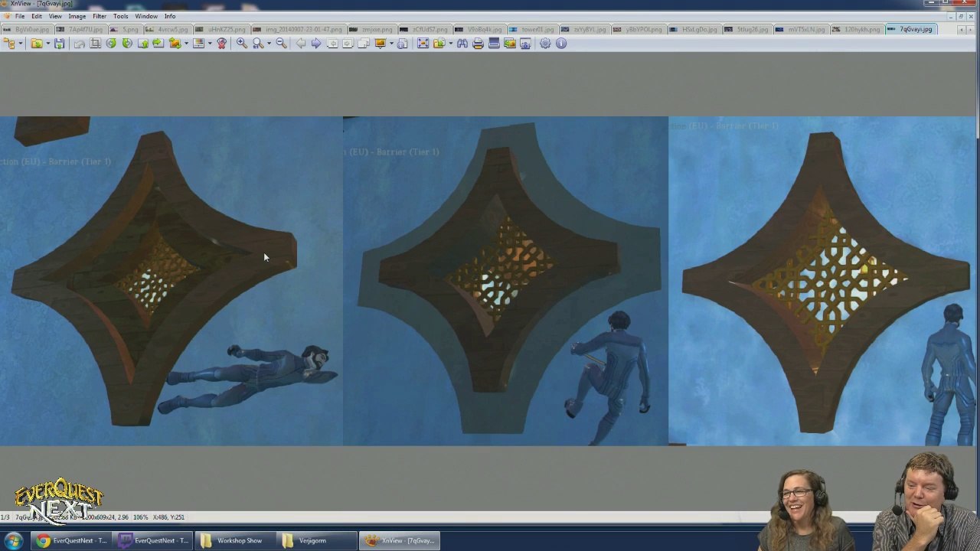Screen dimensions: 980x551
Task: Open Twitch EverQuestNext taskbar button
Action: (x=153, y=541)
